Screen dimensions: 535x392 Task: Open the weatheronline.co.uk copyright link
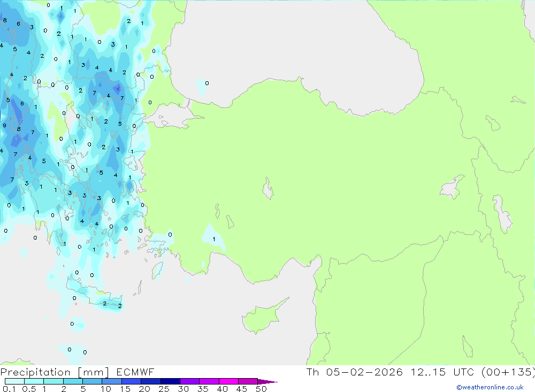490,387
